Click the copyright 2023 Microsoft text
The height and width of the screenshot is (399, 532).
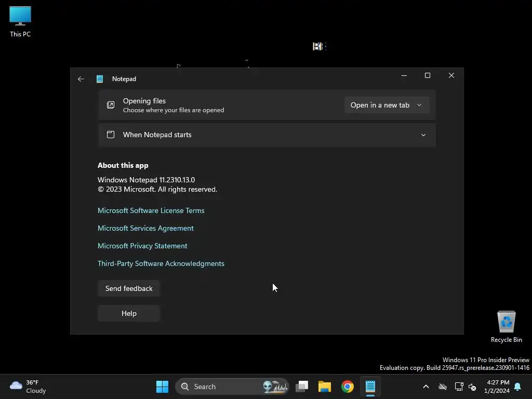157,189
